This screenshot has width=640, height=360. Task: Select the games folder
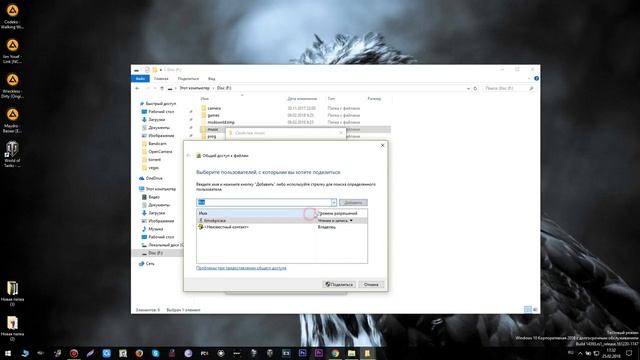tap(213, 115)
